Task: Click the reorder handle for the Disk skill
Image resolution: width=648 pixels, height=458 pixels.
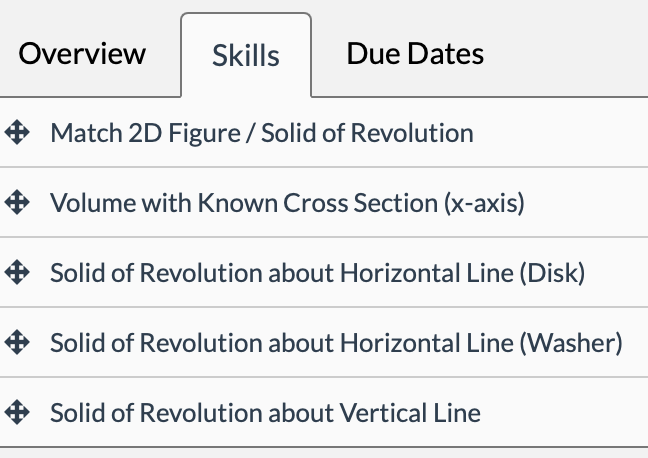Action: (15, 272)
